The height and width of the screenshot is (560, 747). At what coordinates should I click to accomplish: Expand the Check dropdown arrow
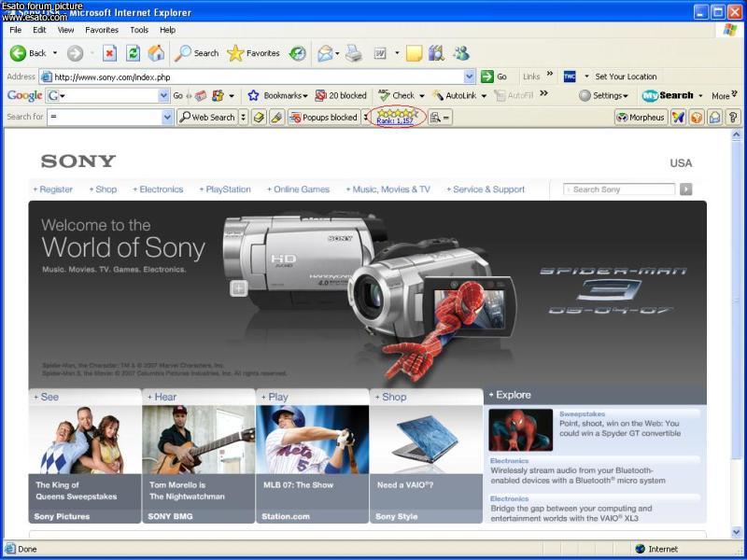(x=422, y=96)
